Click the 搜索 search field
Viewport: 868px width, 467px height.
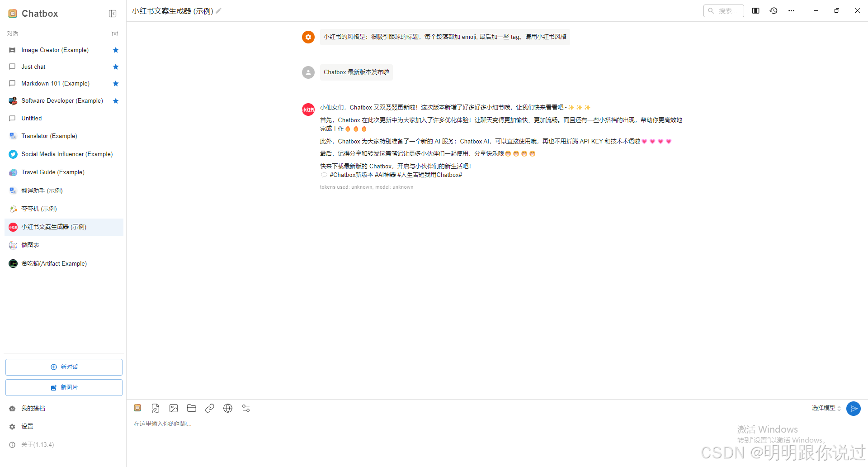[x=724, y=11]
